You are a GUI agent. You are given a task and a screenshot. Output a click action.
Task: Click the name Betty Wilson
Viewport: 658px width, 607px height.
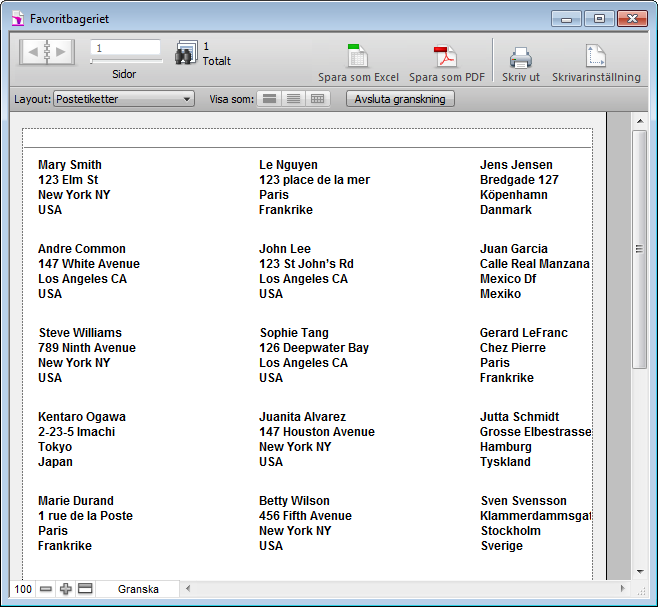pyautogui.click(x=294, y=500)
